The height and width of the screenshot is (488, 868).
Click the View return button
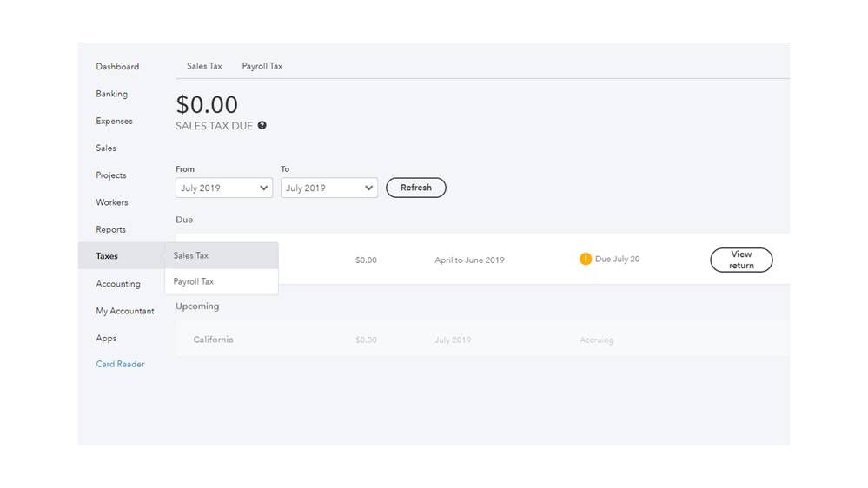pos(741,260)
